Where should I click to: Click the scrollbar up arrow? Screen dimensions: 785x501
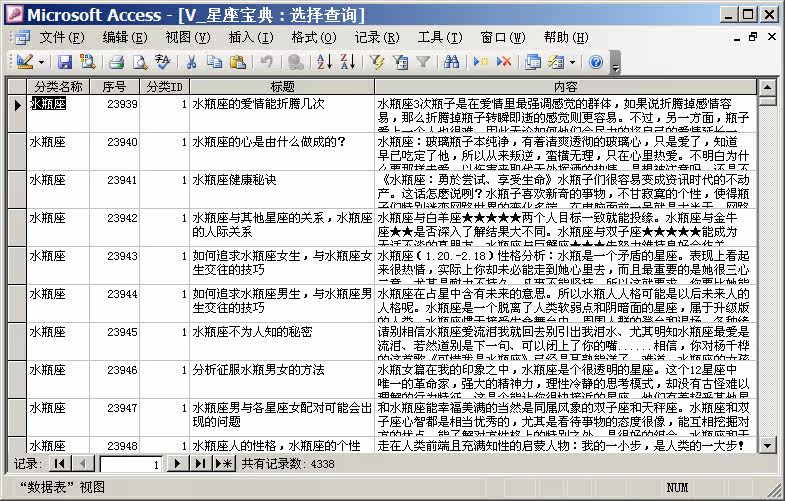click(767, 87)
